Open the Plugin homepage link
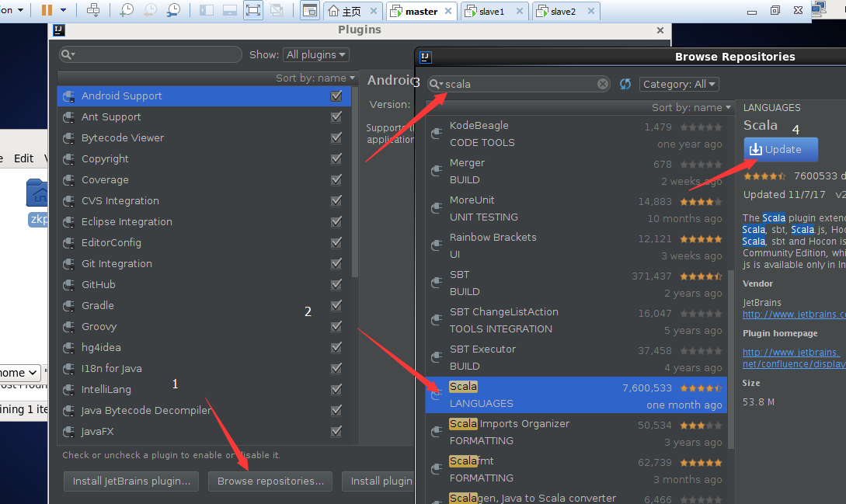Viewport: 846px width, 504px height. pos(794,358)
